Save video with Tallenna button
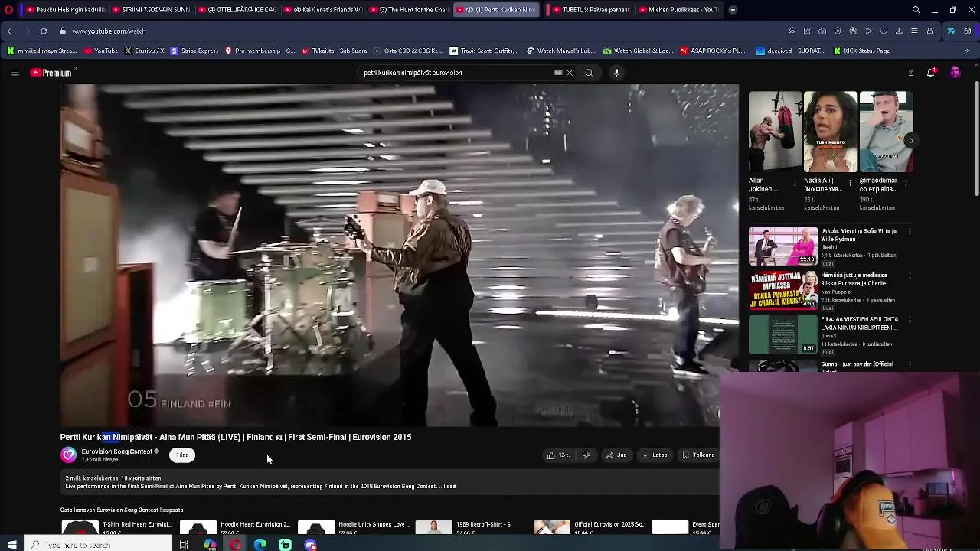Screen dimensions: 980x551 point(699,455)
